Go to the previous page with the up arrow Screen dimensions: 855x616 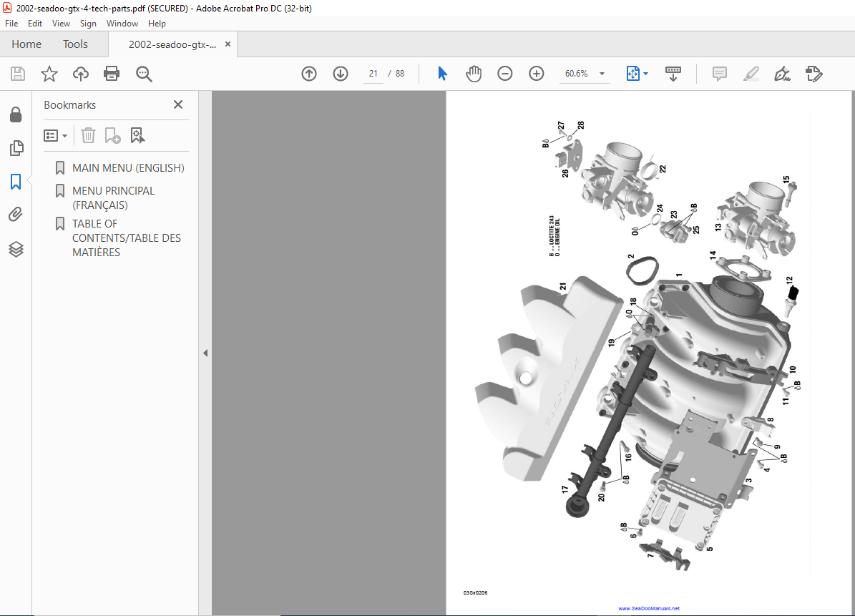coord(309,74)
